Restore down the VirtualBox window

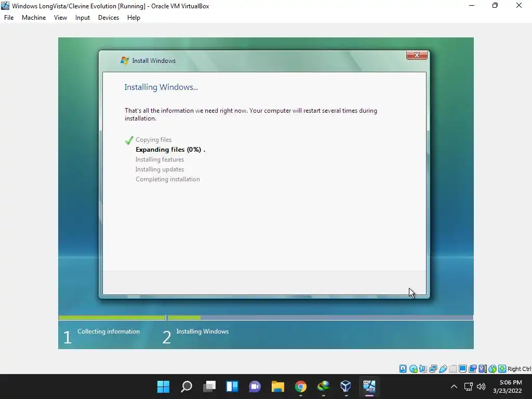point(495,6)
